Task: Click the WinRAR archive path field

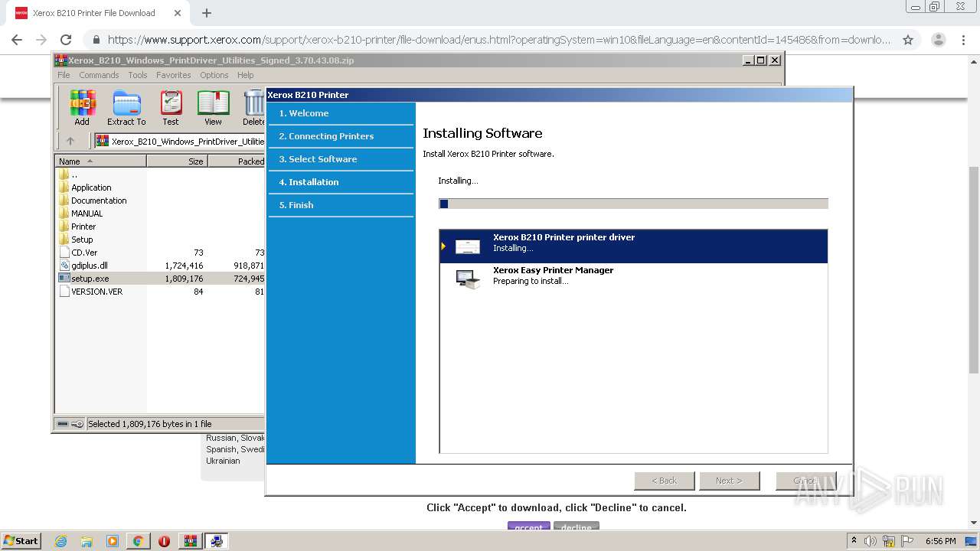Action: pos(179,141)
